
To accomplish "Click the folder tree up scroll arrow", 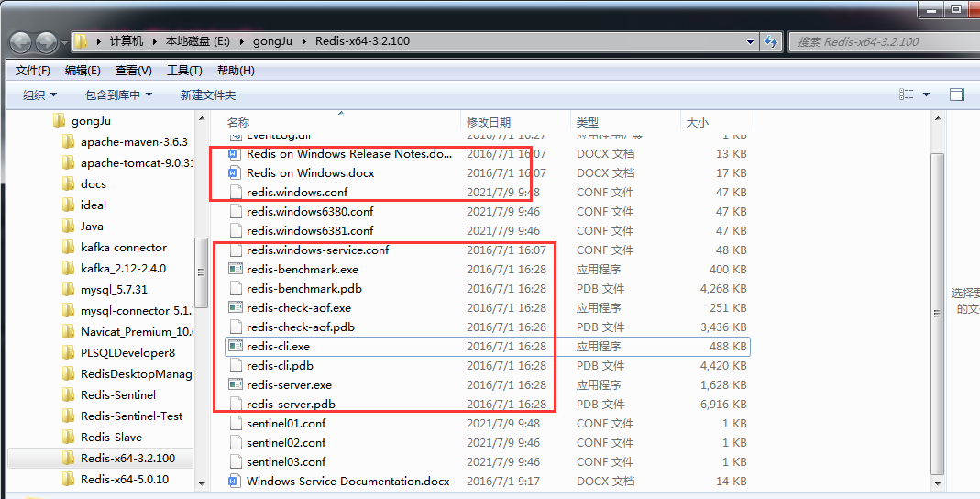I will [202, 118].
